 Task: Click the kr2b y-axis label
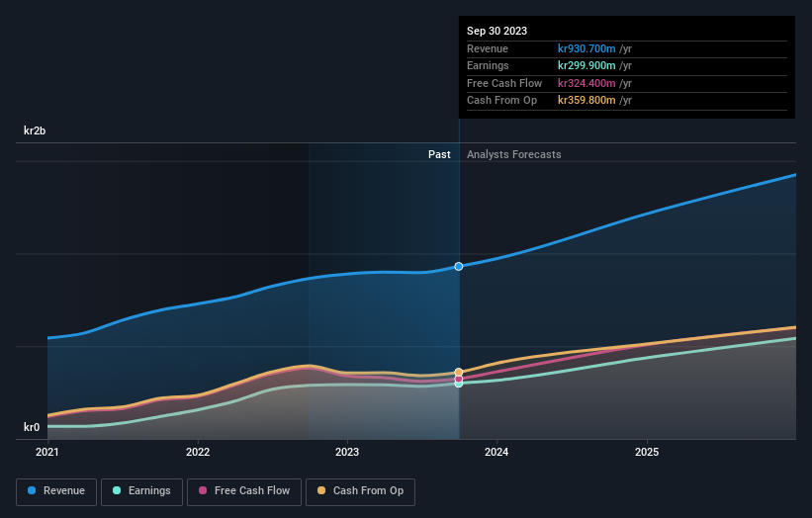click(35, 130)
